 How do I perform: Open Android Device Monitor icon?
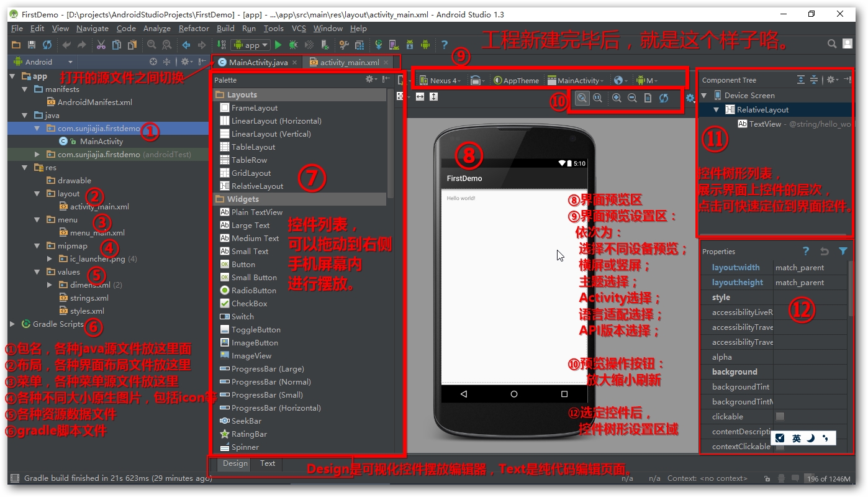point(425,45)
